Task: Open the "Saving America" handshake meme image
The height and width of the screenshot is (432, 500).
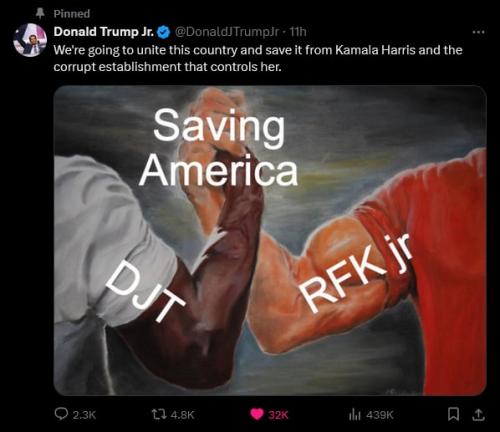Action: [x=270, y=240]
